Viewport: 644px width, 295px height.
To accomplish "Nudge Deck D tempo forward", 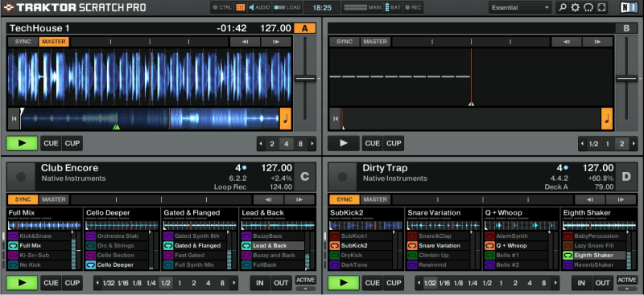I will point(621,200).
